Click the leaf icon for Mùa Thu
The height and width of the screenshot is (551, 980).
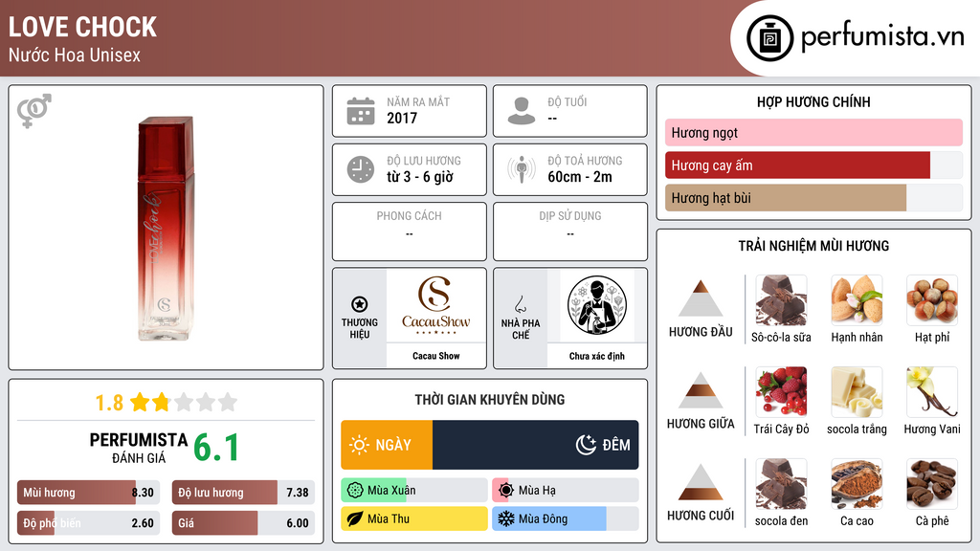coord(355,518)
